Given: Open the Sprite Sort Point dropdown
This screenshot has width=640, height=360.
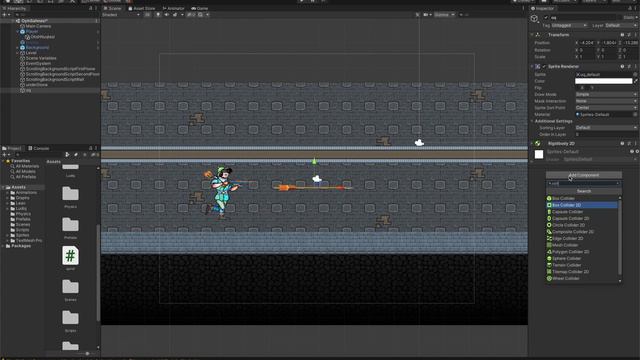Looking at the screenshot, I should coord(606,108).
